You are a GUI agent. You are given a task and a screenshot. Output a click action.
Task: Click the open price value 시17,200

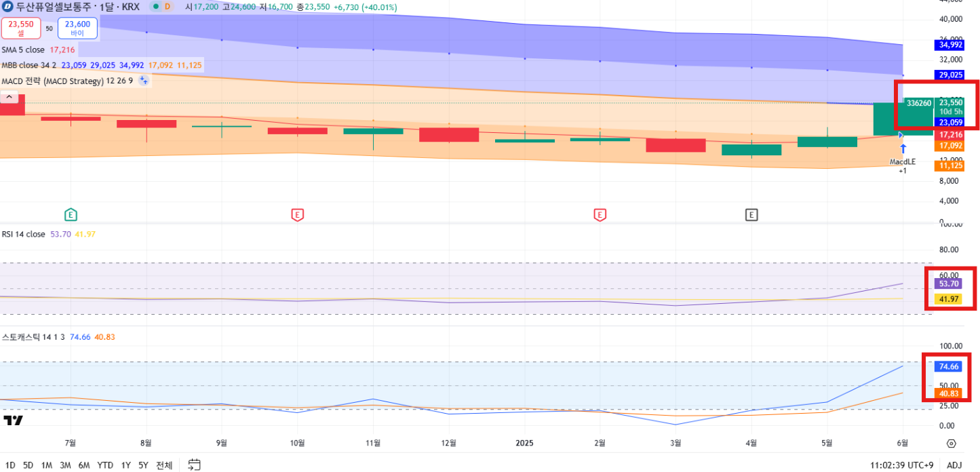[x=202, y=7]
